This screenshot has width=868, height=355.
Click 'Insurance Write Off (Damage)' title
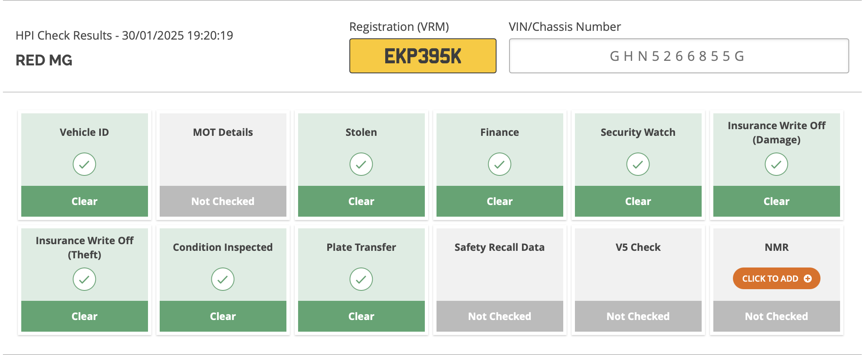776,132
